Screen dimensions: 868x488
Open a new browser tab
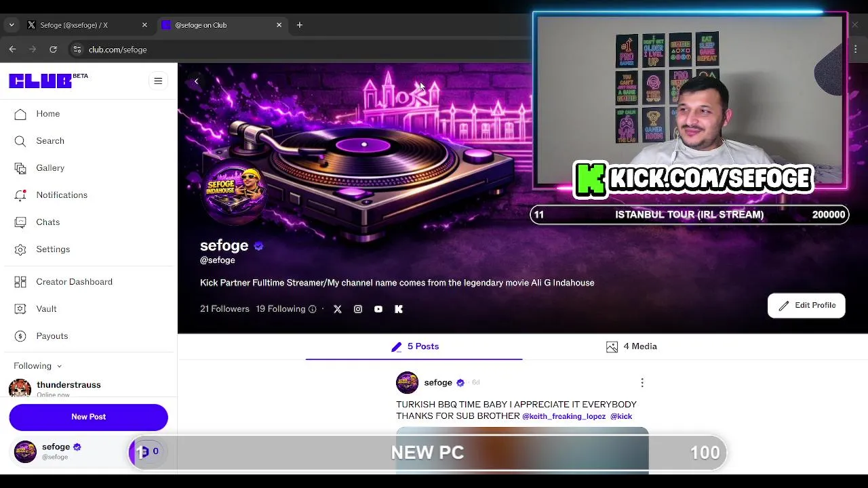pyautogui.click(x=300, y=25)
